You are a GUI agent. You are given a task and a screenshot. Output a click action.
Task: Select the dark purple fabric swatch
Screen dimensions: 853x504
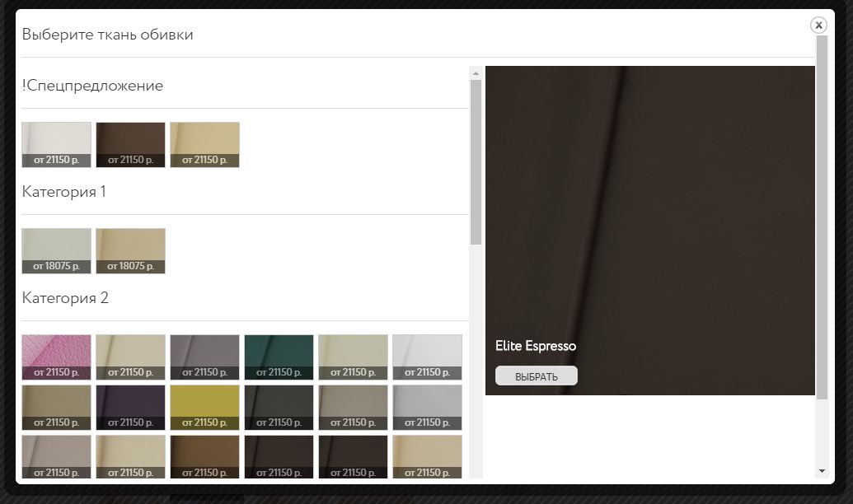coord(130,403)
